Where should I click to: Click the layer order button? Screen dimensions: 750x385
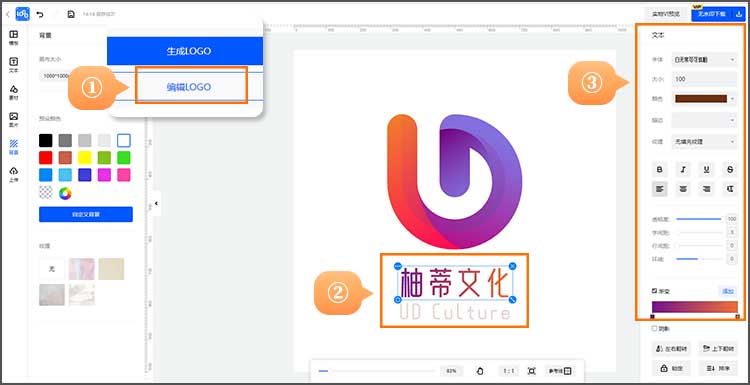[718, 369]
